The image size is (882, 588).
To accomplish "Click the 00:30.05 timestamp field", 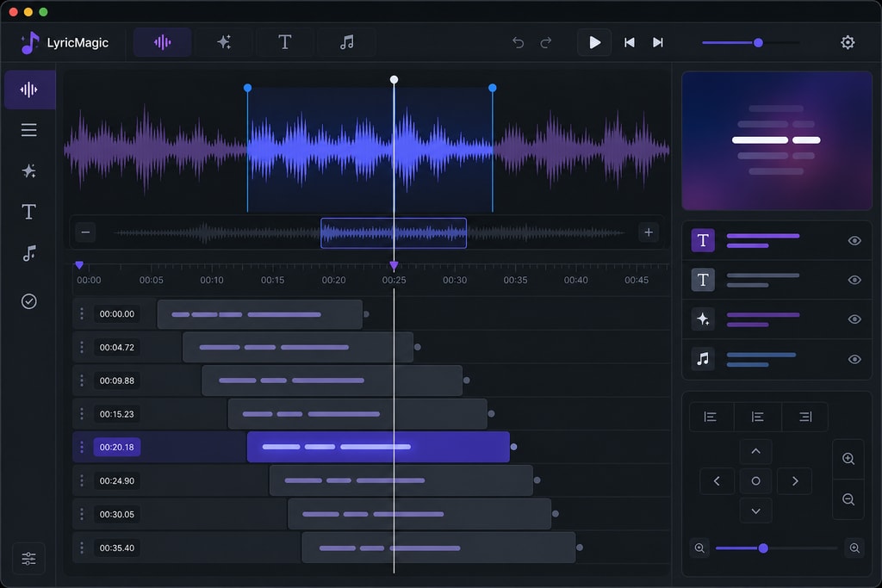I will coord(117,514).
